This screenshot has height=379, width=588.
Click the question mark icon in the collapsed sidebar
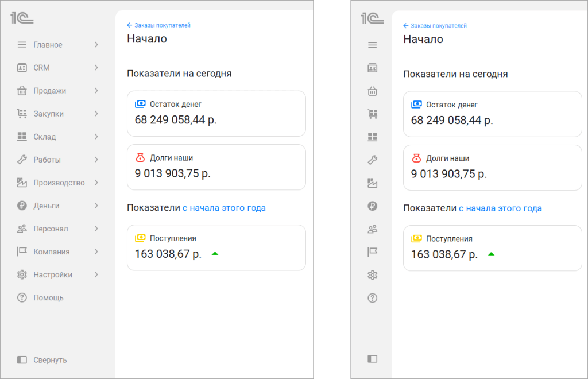[x=372, y=297]
